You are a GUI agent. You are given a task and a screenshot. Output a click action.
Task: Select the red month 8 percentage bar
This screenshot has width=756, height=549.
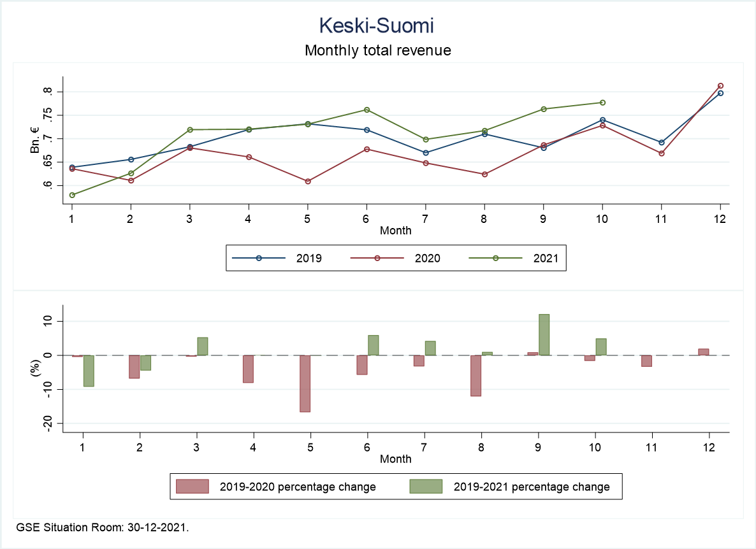pos(476,376)
